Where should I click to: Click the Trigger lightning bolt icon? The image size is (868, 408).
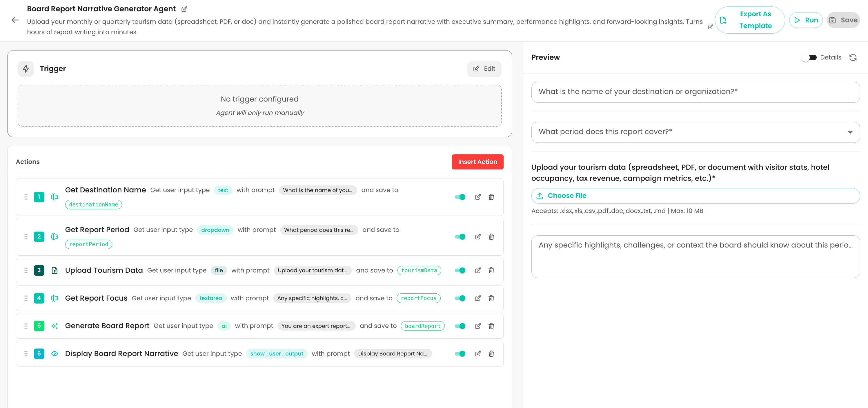click(26, 69)
